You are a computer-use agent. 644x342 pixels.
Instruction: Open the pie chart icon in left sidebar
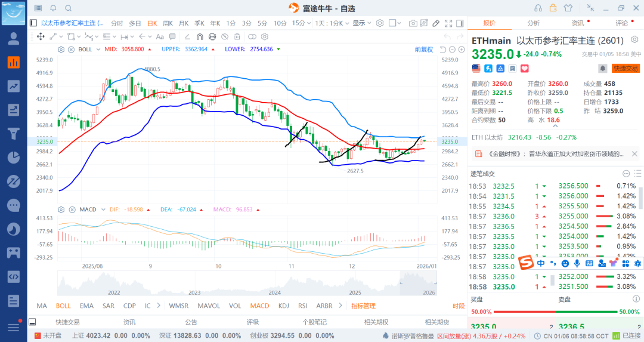click(x=13, y=157)
